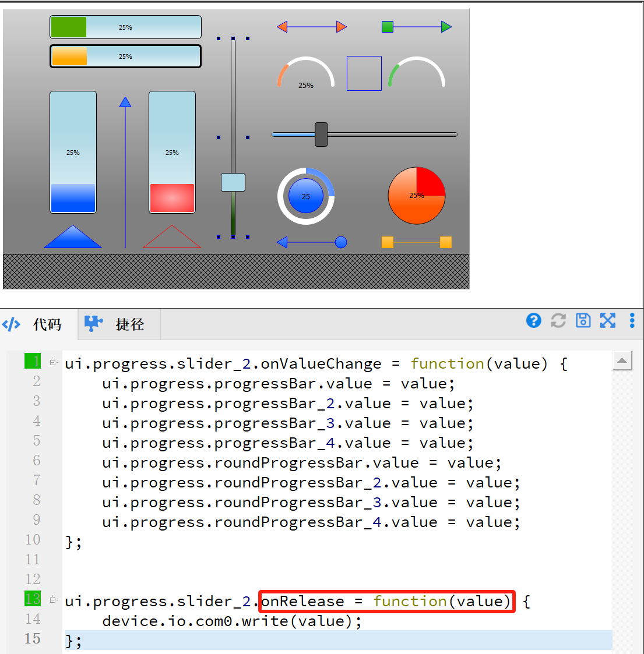Select the green horizontal progress bar
The height and width of the screenshot is (654, 644).
coord(125,27)
